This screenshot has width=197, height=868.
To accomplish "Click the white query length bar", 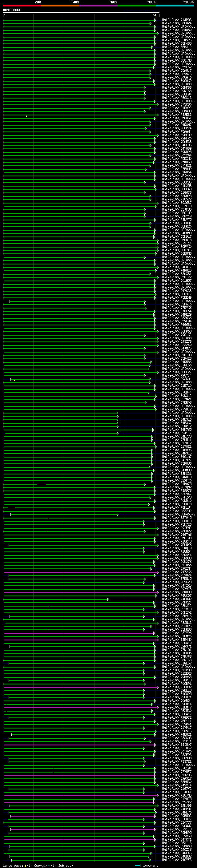I will coord(81,12).
